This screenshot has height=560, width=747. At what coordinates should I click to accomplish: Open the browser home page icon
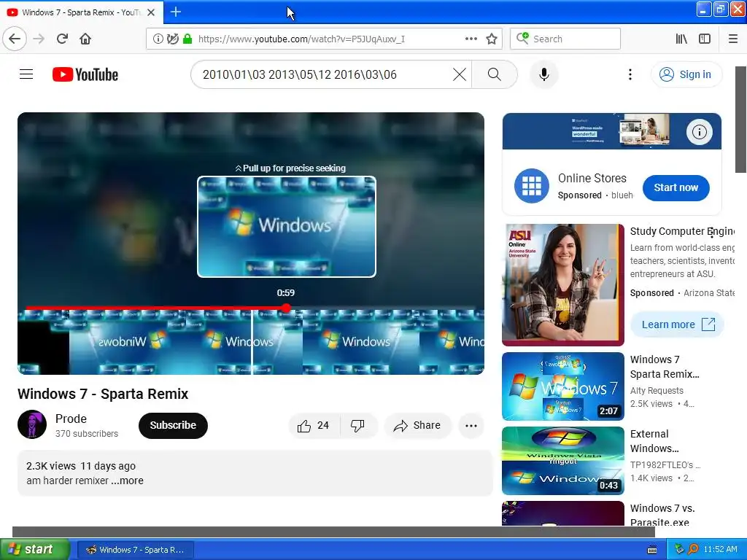pos(85,39)
